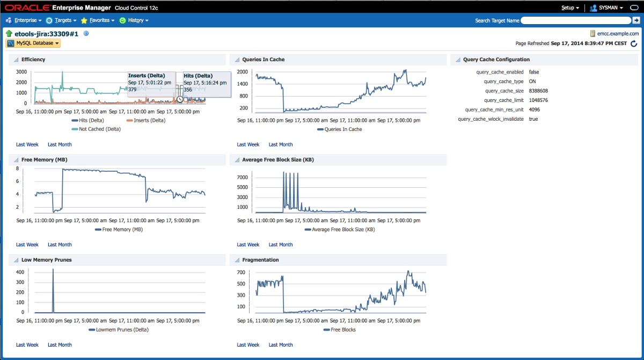This screenshot has width=644, height=360.
Task: Click Last Month link under Queries In Cache
Action: click(x=281, y=144)
